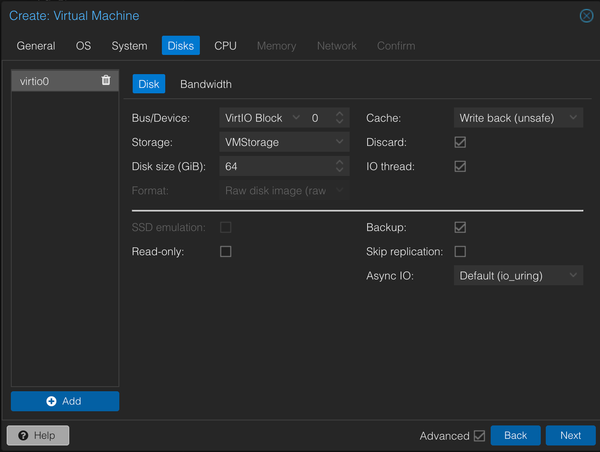
Task: Close the Create Virtual Machine dialog
Action: (x=586, y=16)
